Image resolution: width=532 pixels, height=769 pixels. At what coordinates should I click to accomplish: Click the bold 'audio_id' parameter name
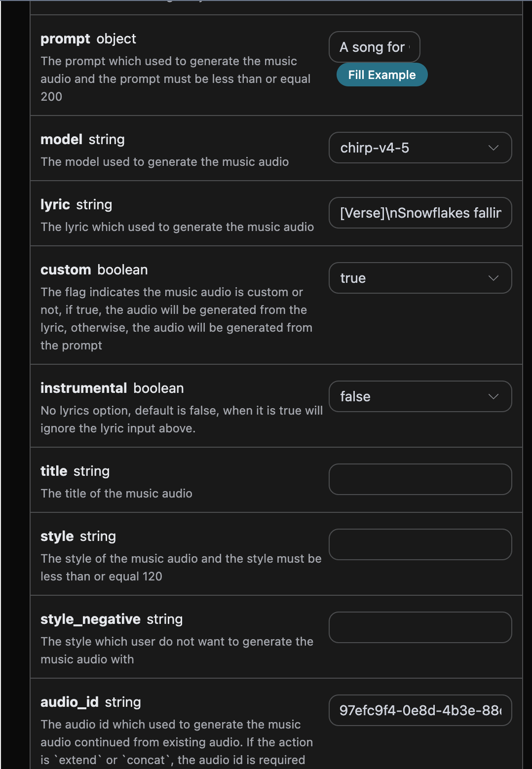(70, 702)
